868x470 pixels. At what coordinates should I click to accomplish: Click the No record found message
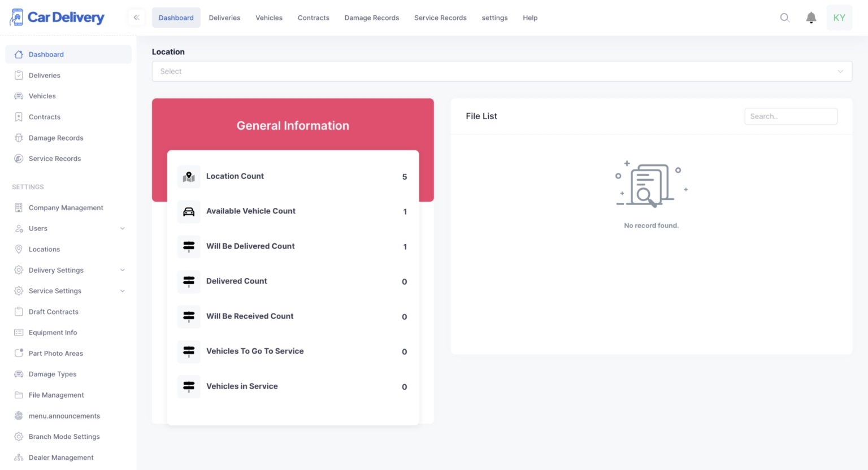651,225
